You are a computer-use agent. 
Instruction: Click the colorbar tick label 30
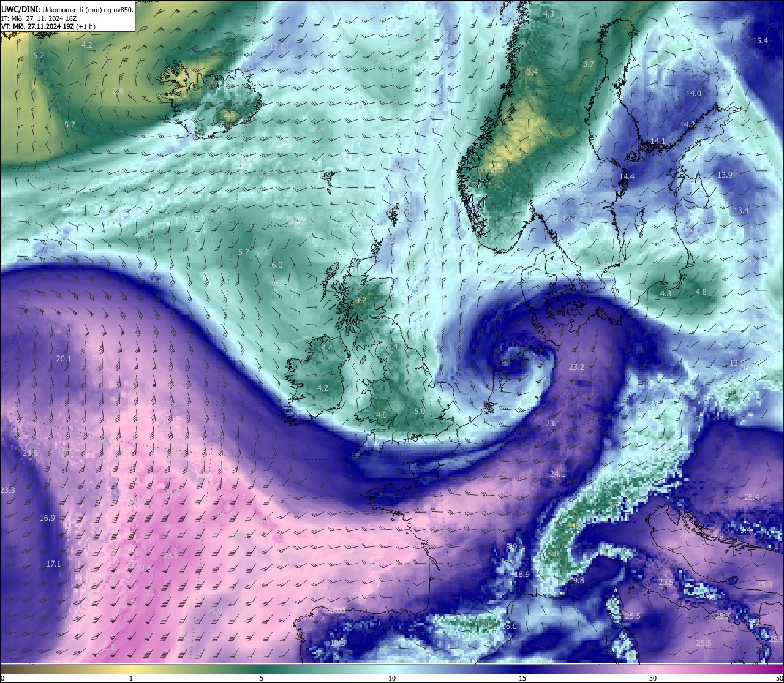[x=653, y=678]
